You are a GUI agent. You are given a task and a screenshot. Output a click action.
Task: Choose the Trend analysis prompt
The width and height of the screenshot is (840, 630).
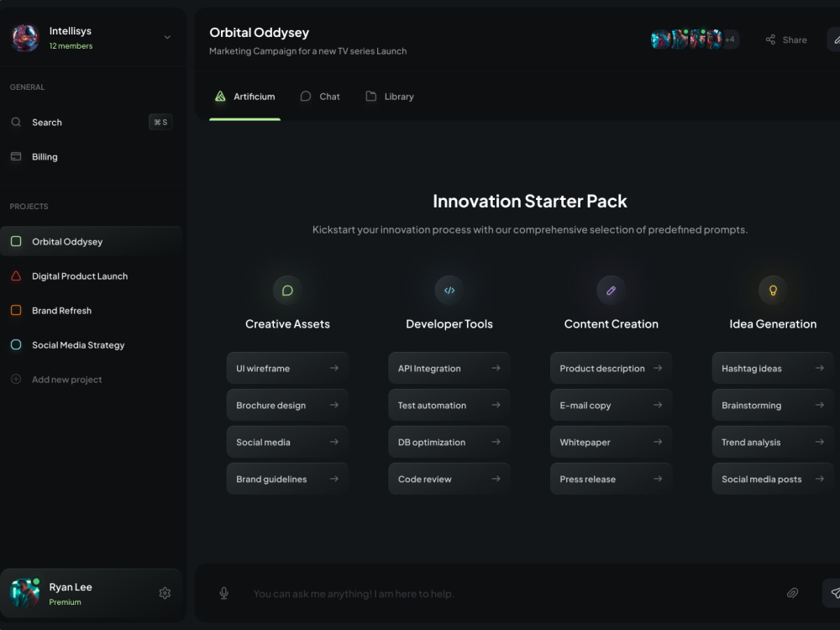coord(773,442)
